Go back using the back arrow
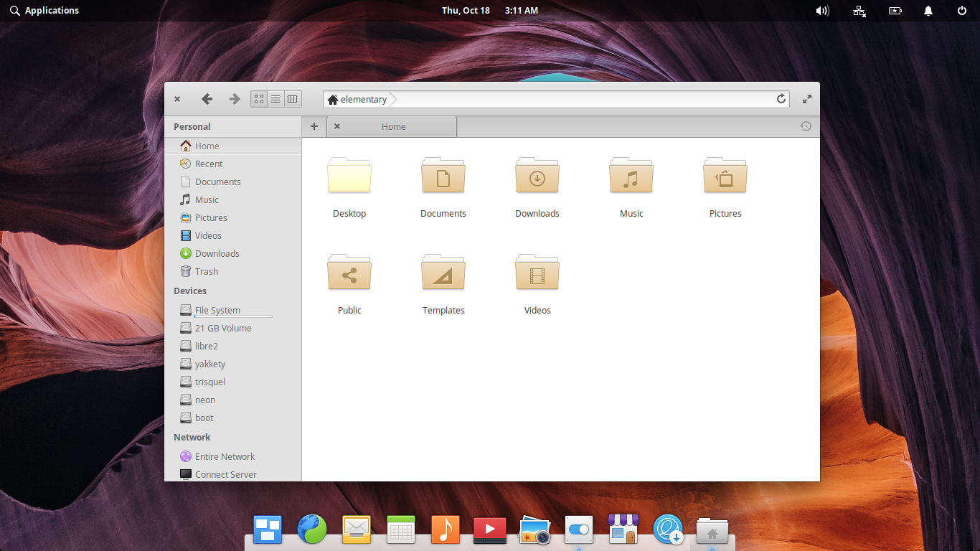 207,99
